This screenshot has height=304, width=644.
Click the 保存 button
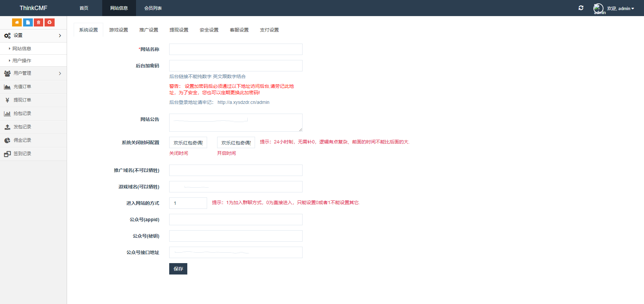click(178, 269)
